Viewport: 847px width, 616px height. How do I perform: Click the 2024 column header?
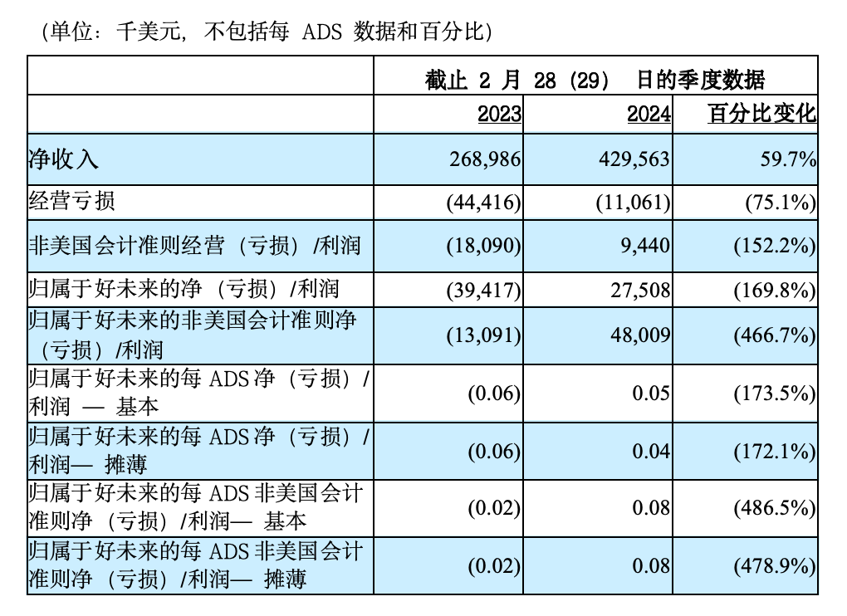649,114
